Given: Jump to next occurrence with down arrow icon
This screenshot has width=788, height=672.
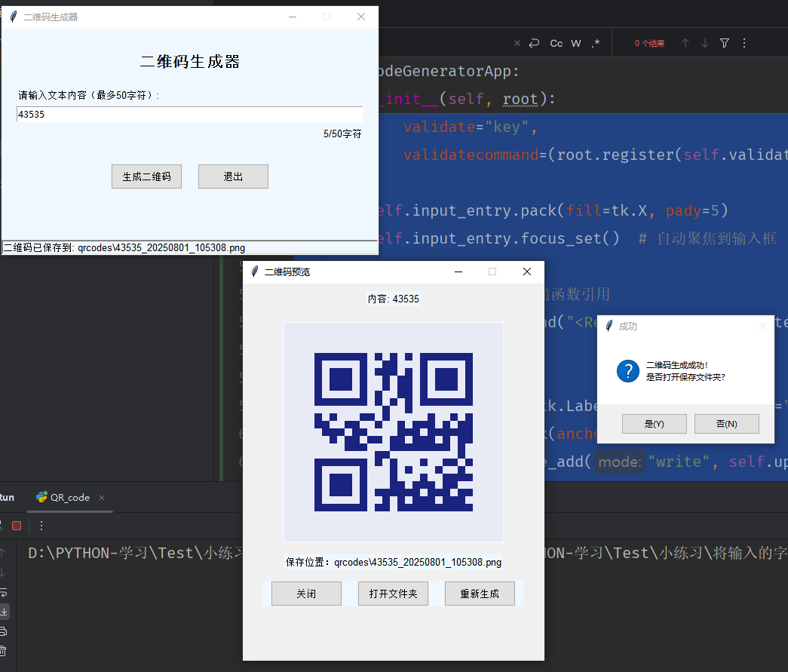Looking at the screenshot, I should [x=704, y=43].
